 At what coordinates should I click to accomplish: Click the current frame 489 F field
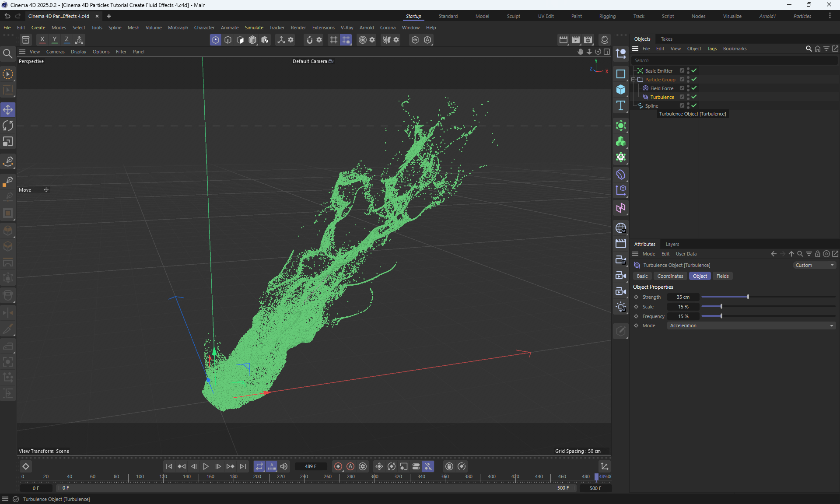click(x=311, y=466)
